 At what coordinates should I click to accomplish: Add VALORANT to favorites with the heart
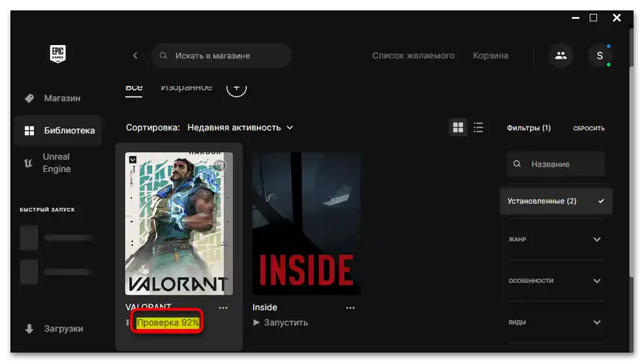219,166
